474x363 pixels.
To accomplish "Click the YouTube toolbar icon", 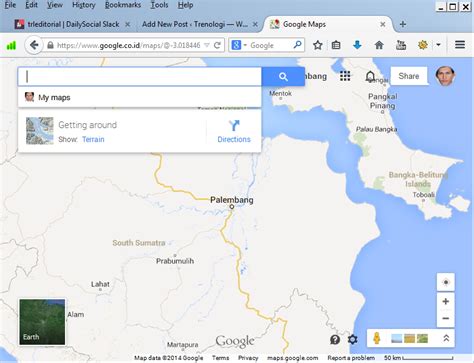I will point(401,45).
